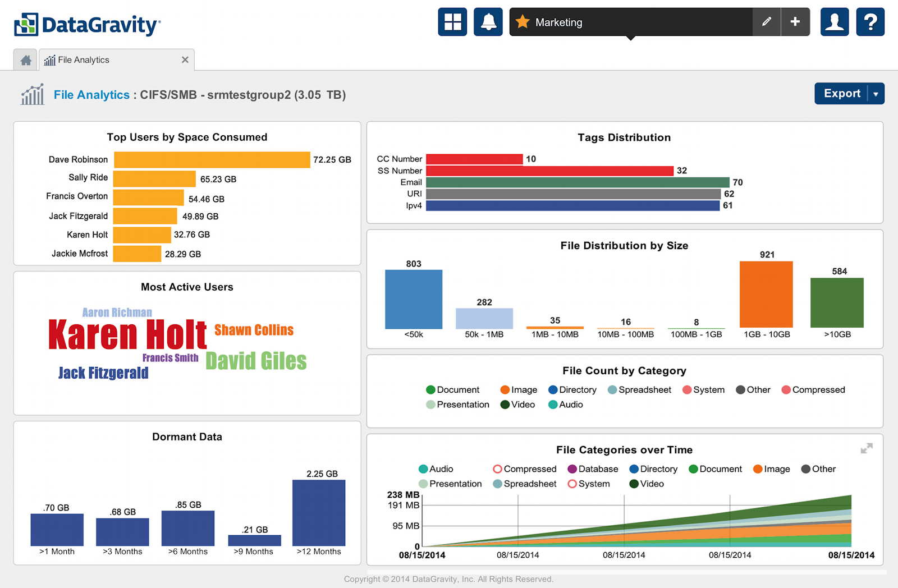Viewport: 898px width, 588px height.
Task: Toggle Compressed series in File Categories over Time
Action: [x=524, y=469]
